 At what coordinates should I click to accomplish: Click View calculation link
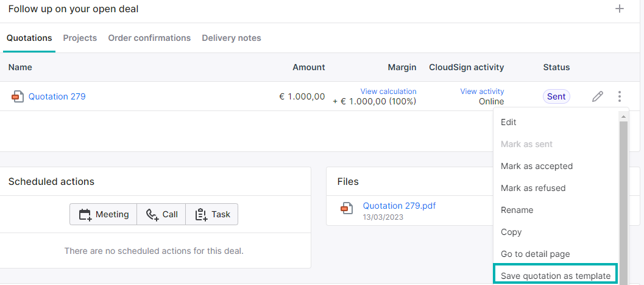tap(388, 92)
